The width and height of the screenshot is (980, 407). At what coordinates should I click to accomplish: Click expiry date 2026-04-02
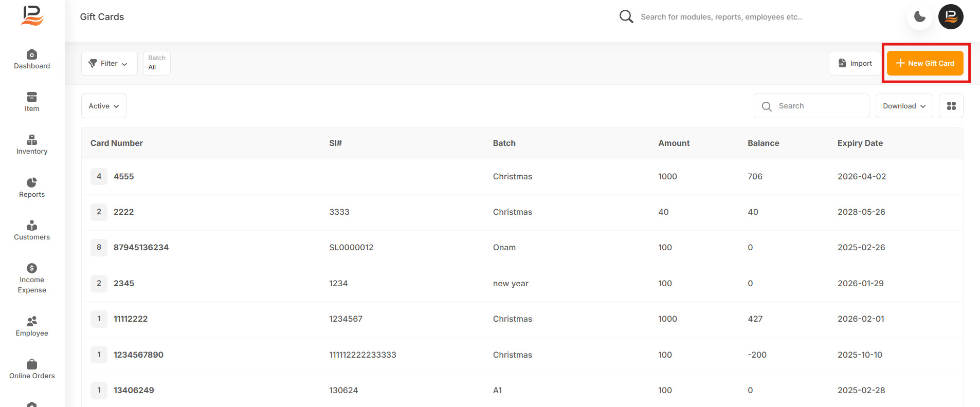tap(862, 176)
